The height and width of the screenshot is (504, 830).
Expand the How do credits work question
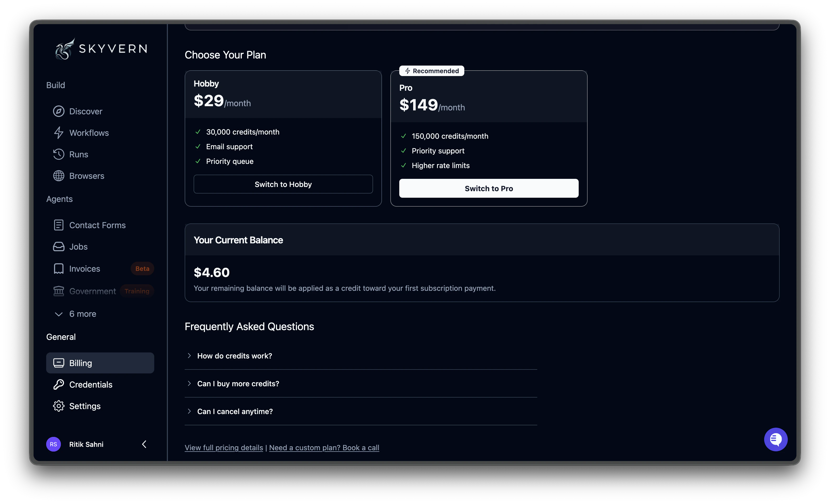pyautogui.click(x=235, y=356)
